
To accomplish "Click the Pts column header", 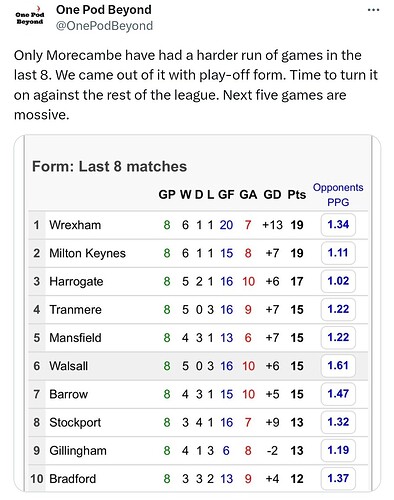I will click(297, 195).
